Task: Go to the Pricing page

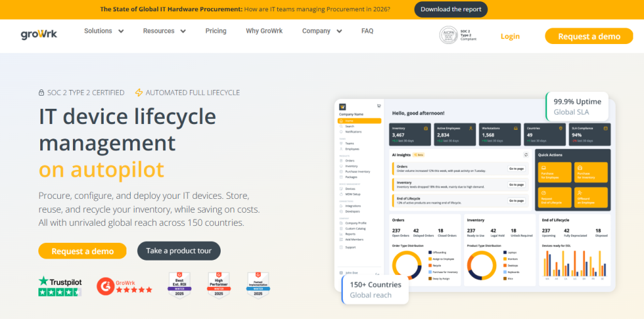Action: 216,31
